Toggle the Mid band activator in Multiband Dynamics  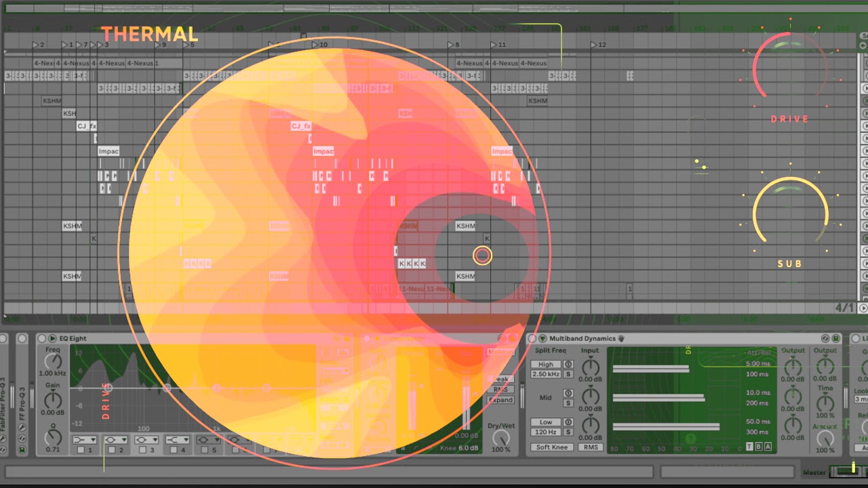click(568, 393)
